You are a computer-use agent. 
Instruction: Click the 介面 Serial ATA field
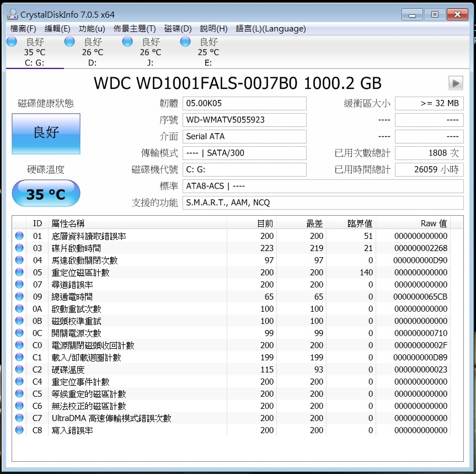coord(244,137)
